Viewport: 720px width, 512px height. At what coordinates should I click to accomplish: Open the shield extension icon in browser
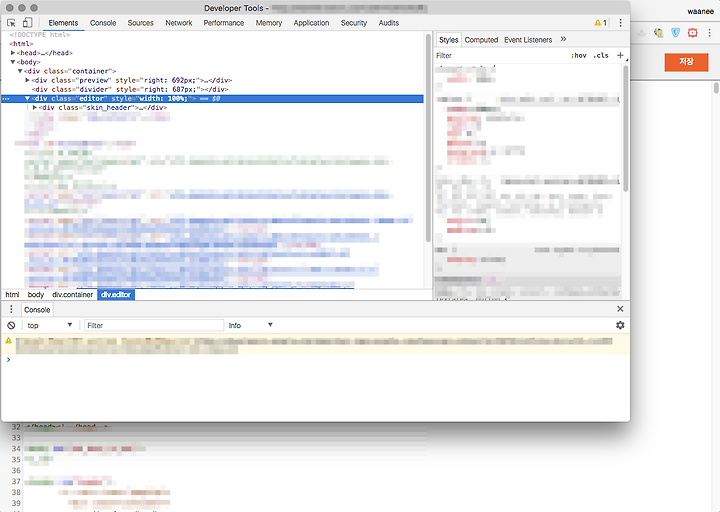(x=675, y=33)
